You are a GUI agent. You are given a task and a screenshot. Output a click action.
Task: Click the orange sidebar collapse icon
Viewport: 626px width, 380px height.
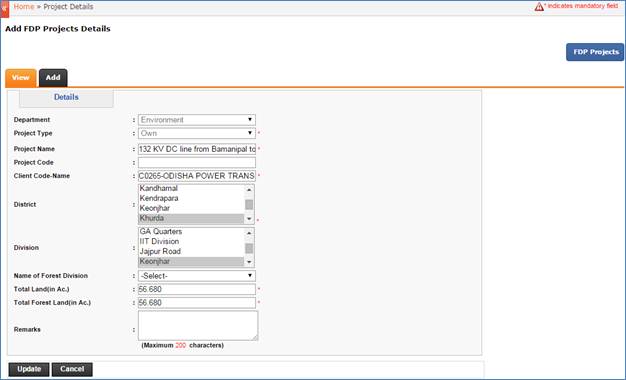point(4,9)
